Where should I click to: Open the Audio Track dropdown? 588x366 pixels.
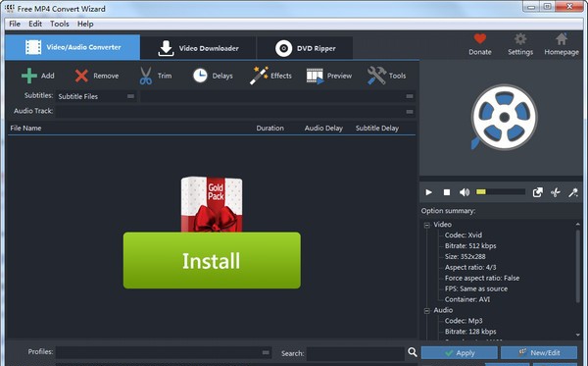[235, 112]
